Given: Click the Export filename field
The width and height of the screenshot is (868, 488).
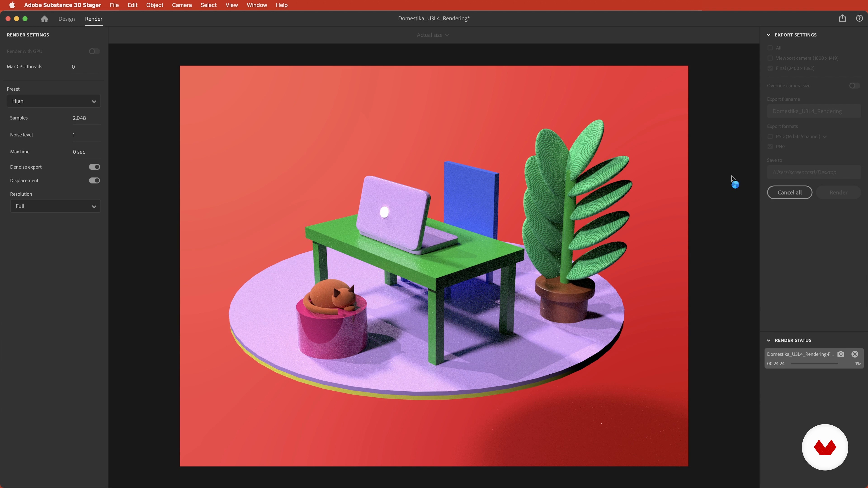Looking at the screenshot, I should (x=814, y=111).
